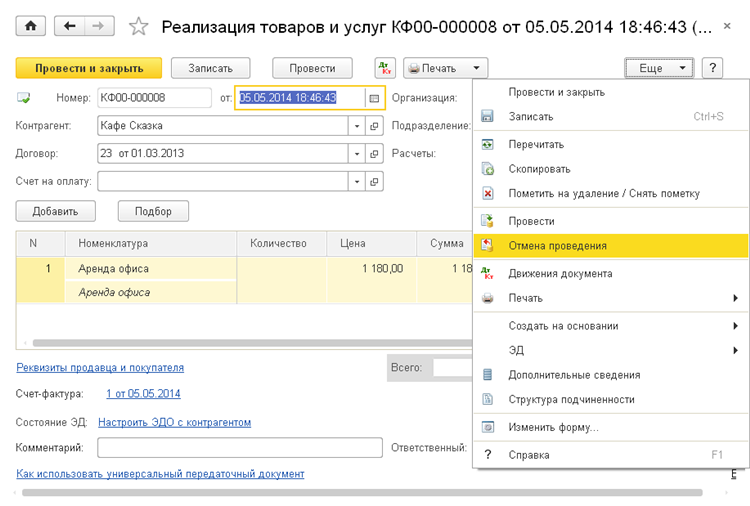Expand the Еще menu button
Image resolution: width=750 pixels, height=506 pixels.
(x=659, y=68)
